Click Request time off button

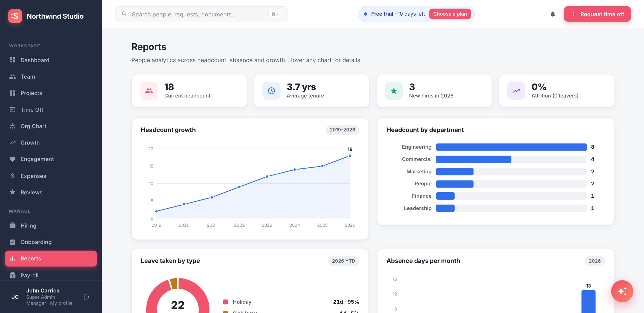point(597,14)
